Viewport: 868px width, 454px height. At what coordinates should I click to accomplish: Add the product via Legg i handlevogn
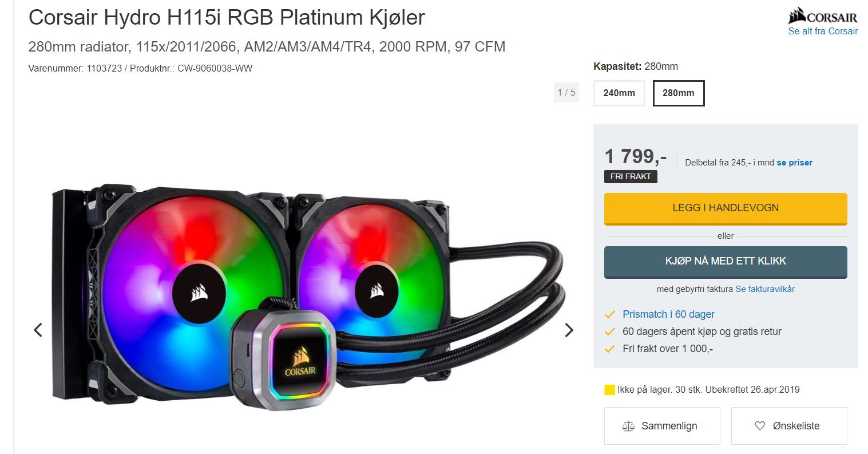point(726,208)
